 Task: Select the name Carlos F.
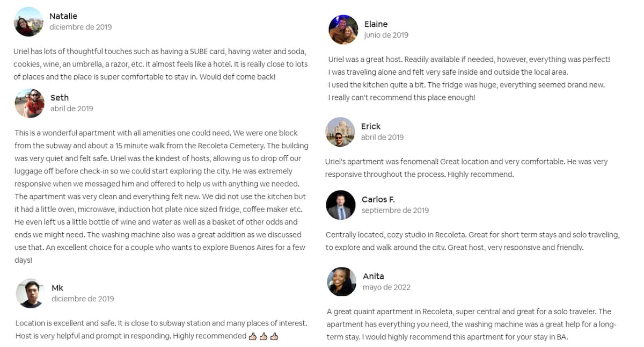pos(378,200)
